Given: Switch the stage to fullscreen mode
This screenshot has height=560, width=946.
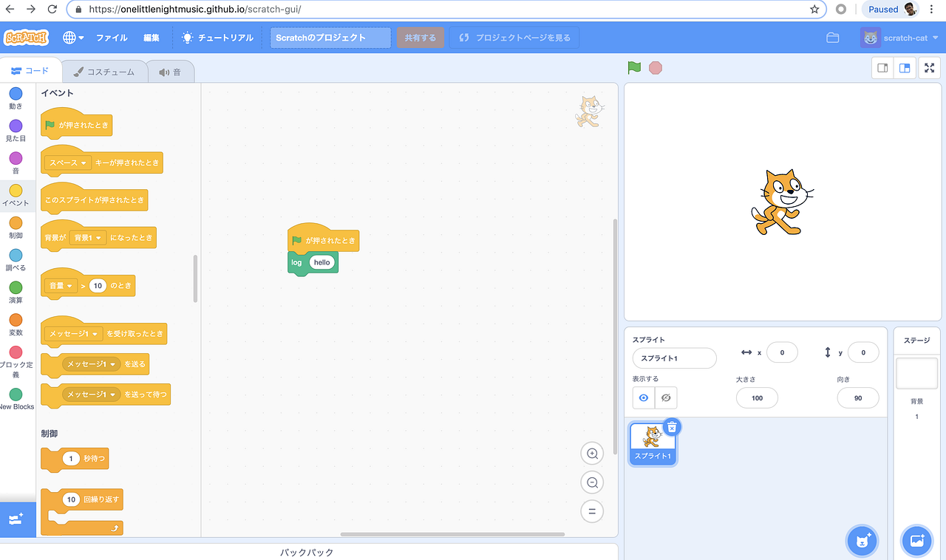Looking at the screenshot, I should 929,67.
